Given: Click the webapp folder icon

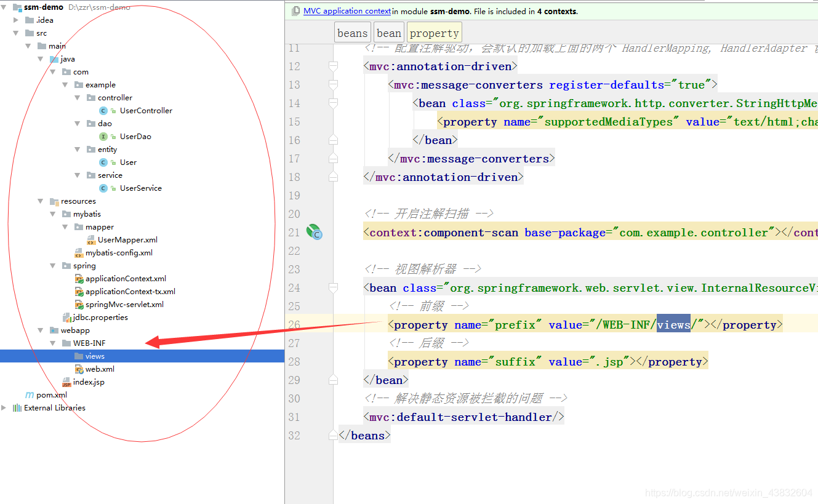Looking at the screenshot, I should [x=54, y=330].
